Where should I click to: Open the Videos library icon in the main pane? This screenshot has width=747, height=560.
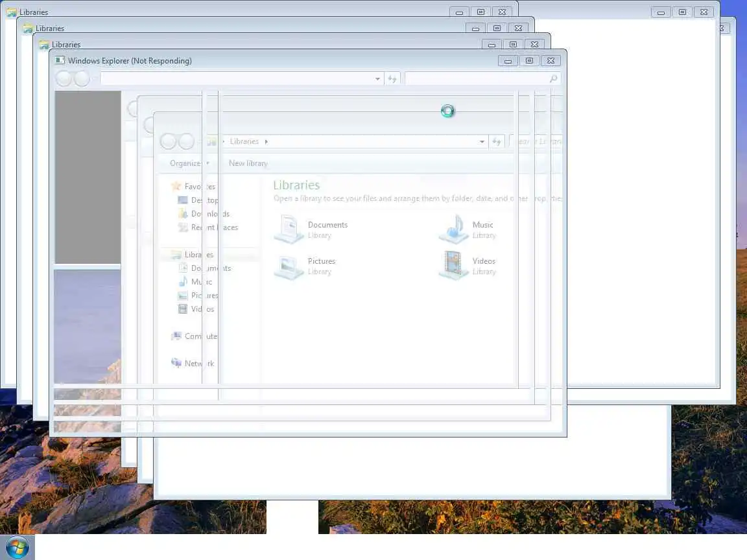(x=453, y=265)
